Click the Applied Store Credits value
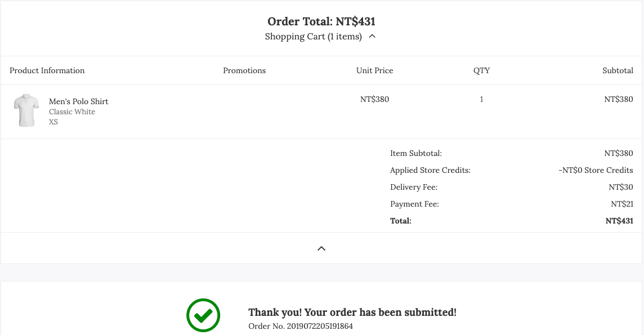644x335 pixels. 596,171
